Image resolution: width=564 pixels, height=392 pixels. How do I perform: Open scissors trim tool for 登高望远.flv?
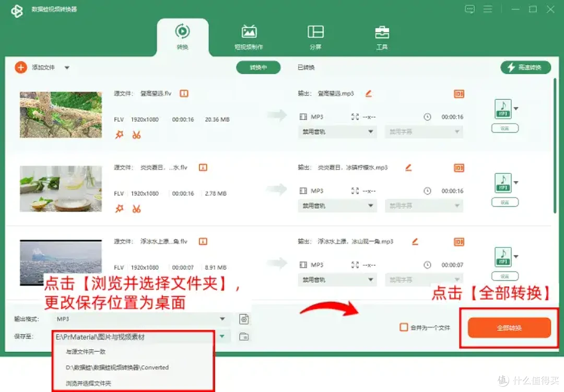tap(136, 135)
